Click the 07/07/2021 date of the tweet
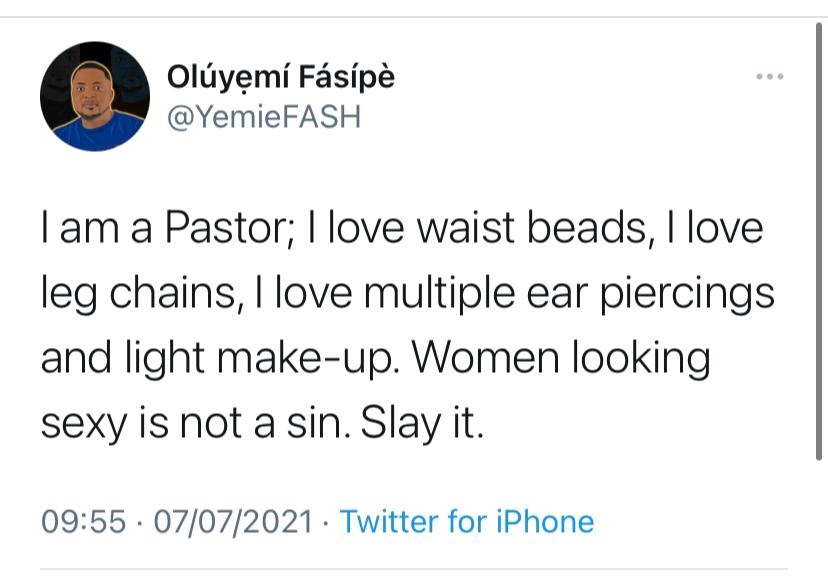This screenshot has height=582, width=828. tap(233, 522)
